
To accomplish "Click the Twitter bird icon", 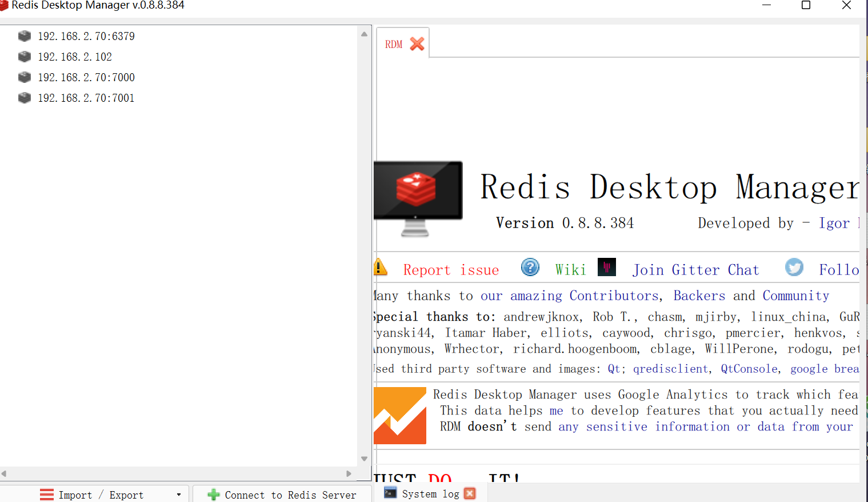I will coord(794,266).
